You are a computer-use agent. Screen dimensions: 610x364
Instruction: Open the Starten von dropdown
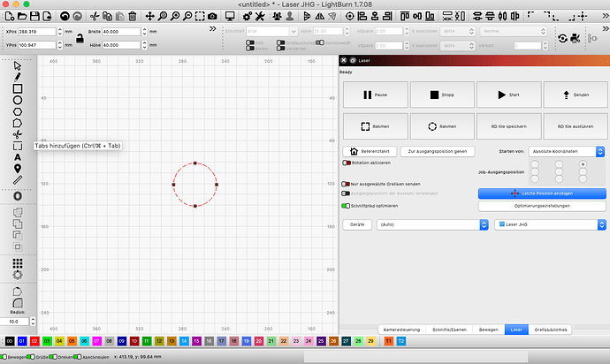[x=567, y=151]
